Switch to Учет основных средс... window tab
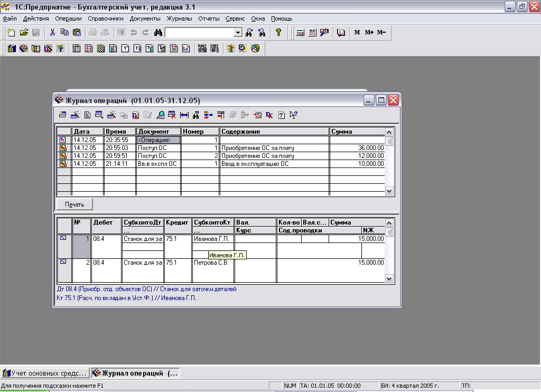The height and width of the screenshot is (392, 541). [x=45, y=373]
